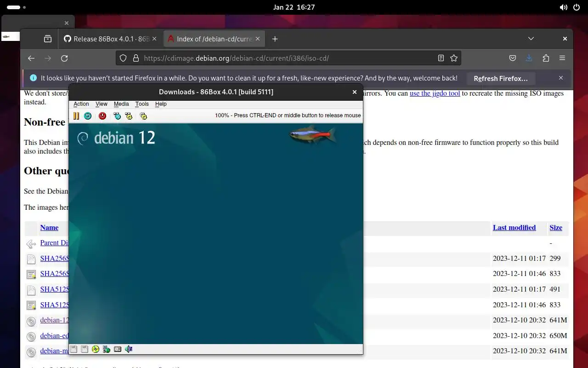Open the Firefox hamburger application menu
588x368 pixels.
pyautogui.click(x=562, y=58)
